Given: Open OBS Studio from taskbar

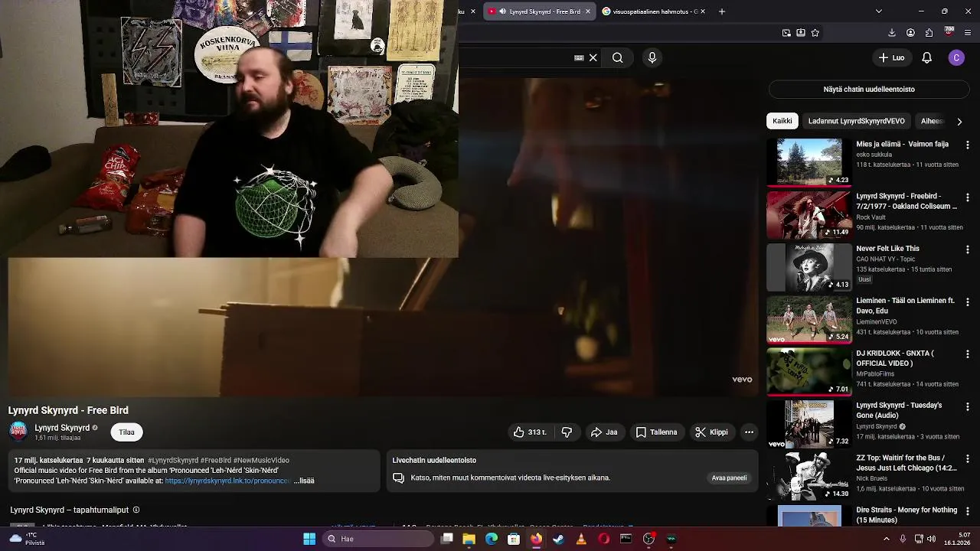Looking at the screenshot, I should click(x=648, y=539).
